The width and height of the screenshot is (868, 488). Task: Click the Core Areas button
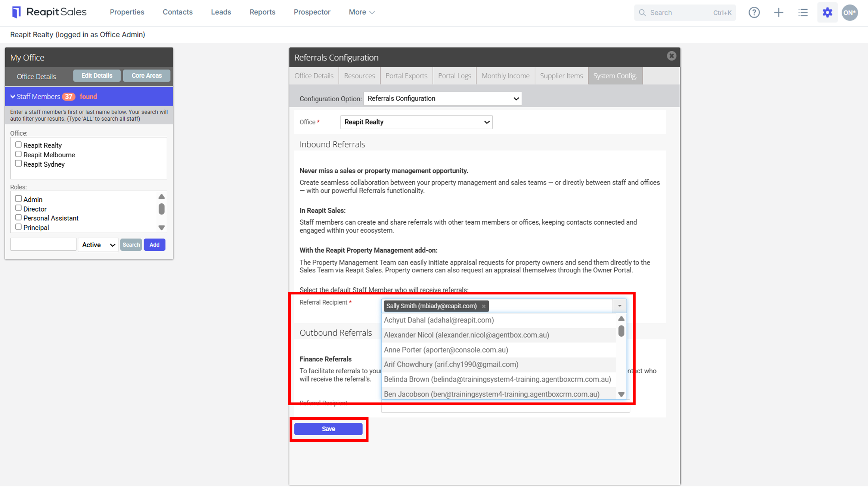tap(147, 76)
